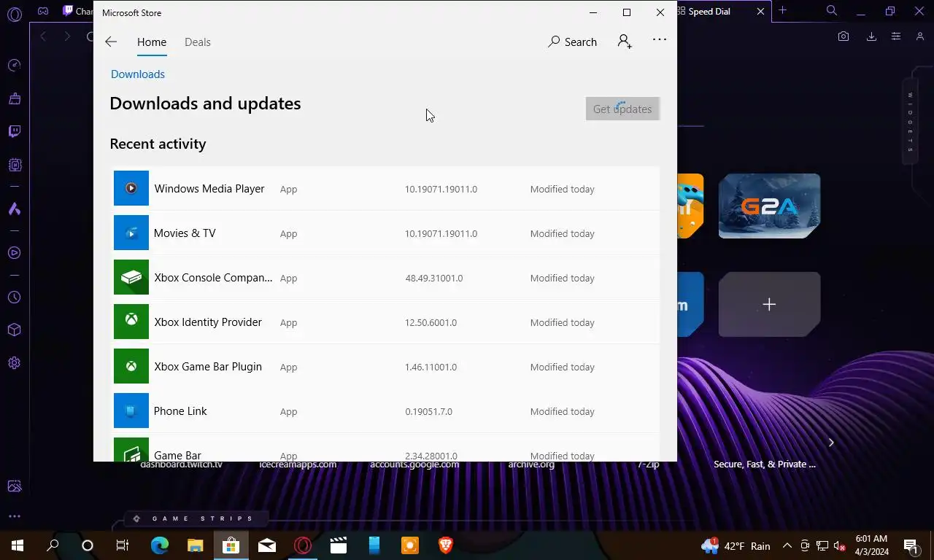Viewport: 934px width, 560px height.
Task: Select Windows Media Player app icon
Action: 131,188
